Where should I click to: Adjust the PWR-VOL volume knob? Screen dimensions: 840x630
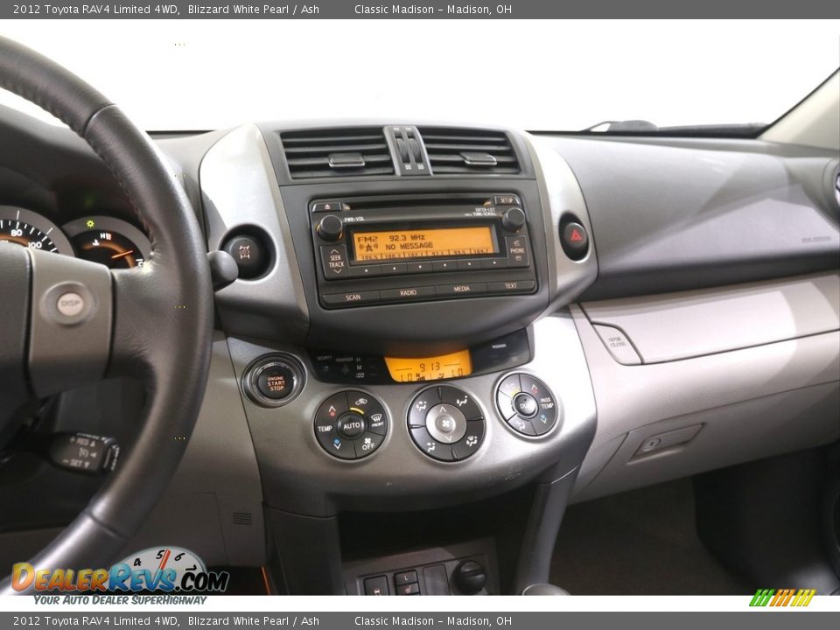click(x=331, y=227)
